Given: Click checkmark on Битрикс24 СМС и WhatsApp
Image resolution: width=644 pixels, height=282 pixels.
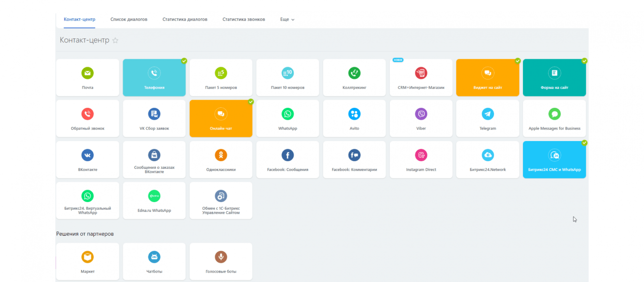Looking at the screenshot, I should (x=584, y=143).
